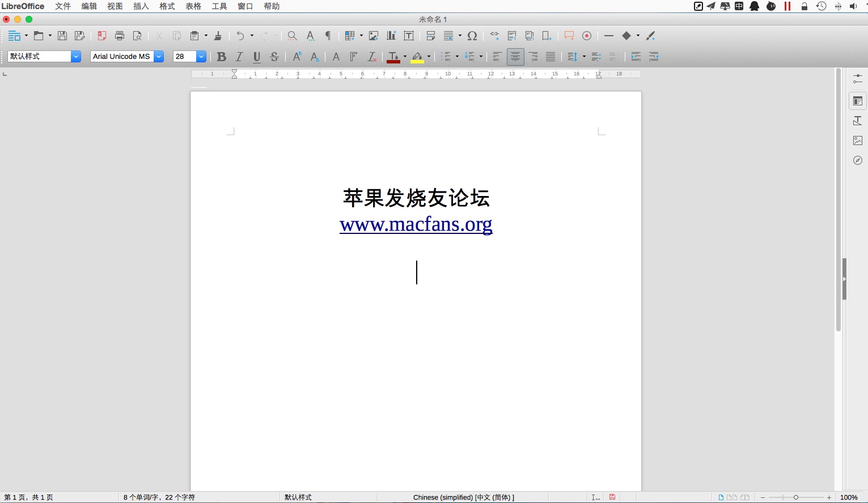Open Print Preview

(x=137, y=36)
